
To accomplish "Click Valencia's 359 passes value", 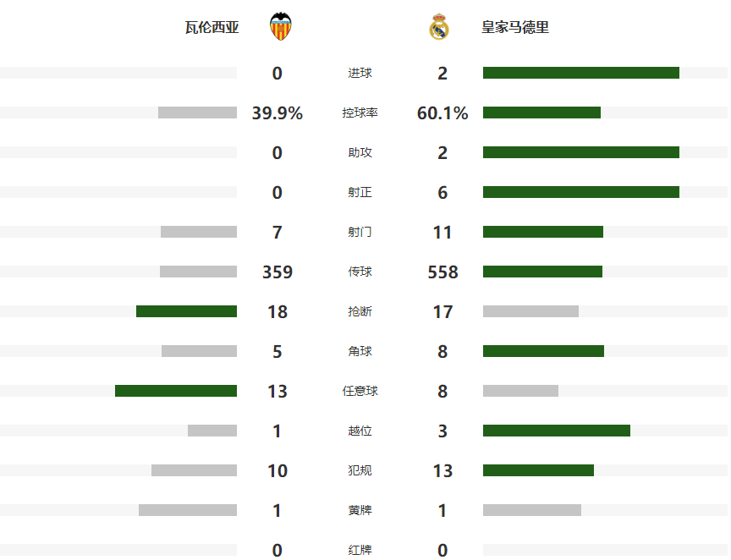I will point(278,272).
